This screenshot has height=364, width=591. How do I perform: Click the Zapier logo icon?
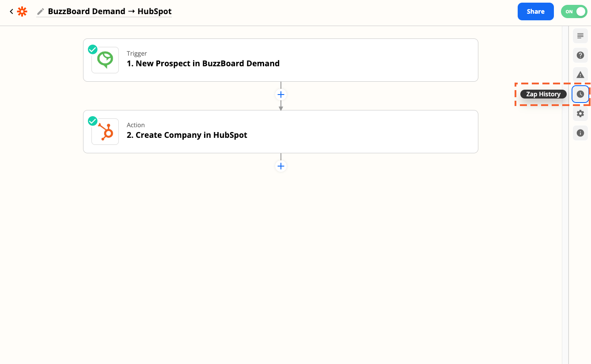22,11
